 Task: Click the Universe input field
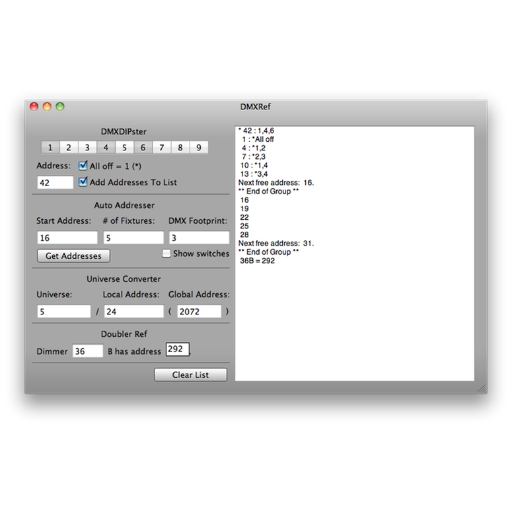(x=64, y=311)
